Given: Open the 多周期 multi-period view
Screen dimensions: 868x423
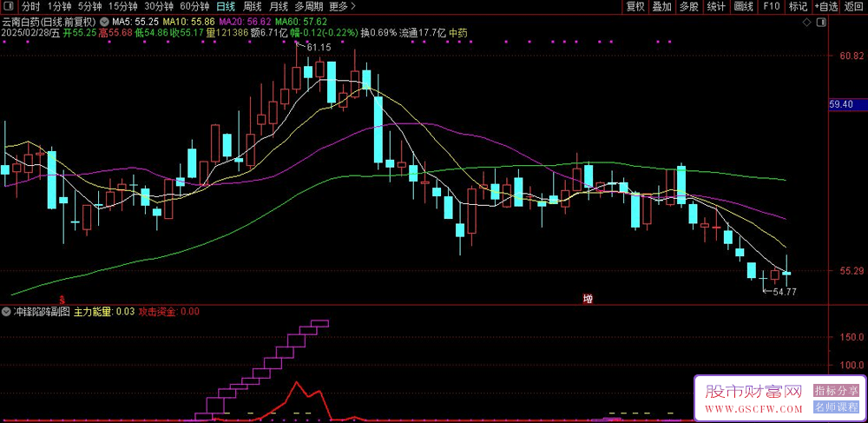Looking at the screenshot, I should pyautogui.click(x=308, y=7).
